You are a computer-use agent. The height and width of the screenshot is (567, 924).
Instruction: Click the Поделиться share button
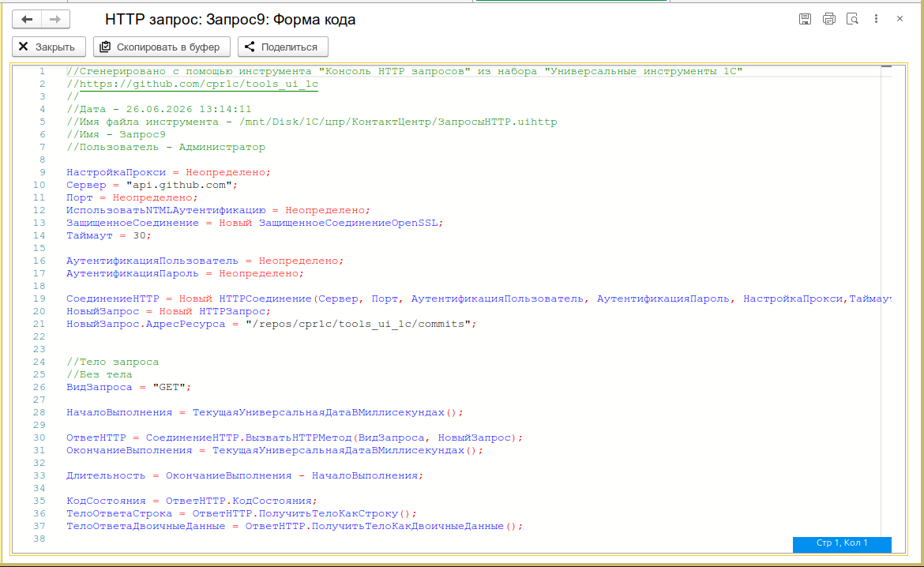pyautogui.click(x=283, y=47)
